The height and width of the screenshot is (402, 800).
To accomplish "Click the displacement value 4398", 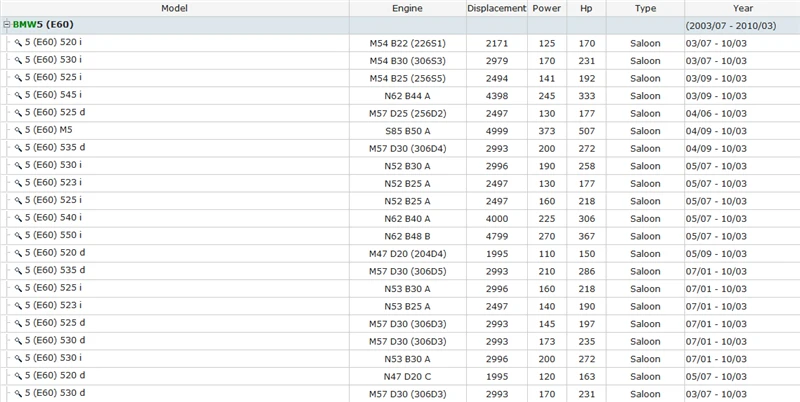I will pos(496,96).
